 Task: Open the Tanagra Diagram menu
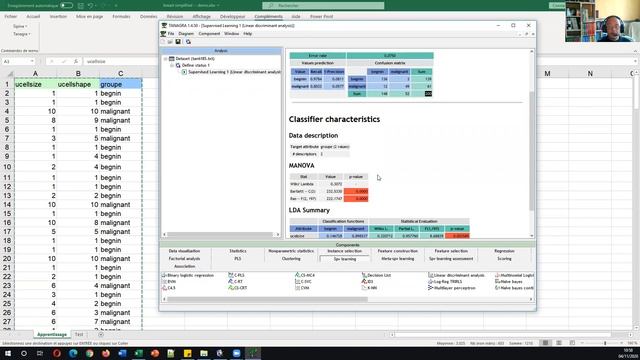pos(186,34)
